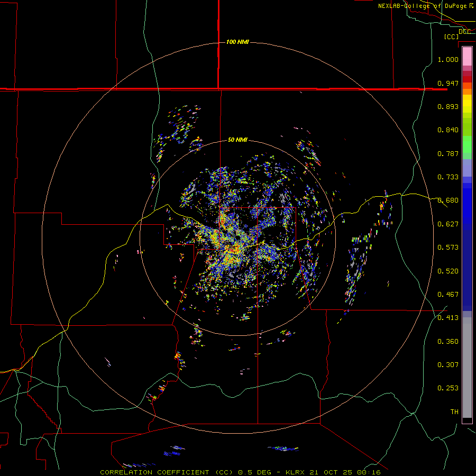Screen dimensions: 476x476
Task: Click the 0.5 DEG elevation text
Action: [x=254, y=472]
